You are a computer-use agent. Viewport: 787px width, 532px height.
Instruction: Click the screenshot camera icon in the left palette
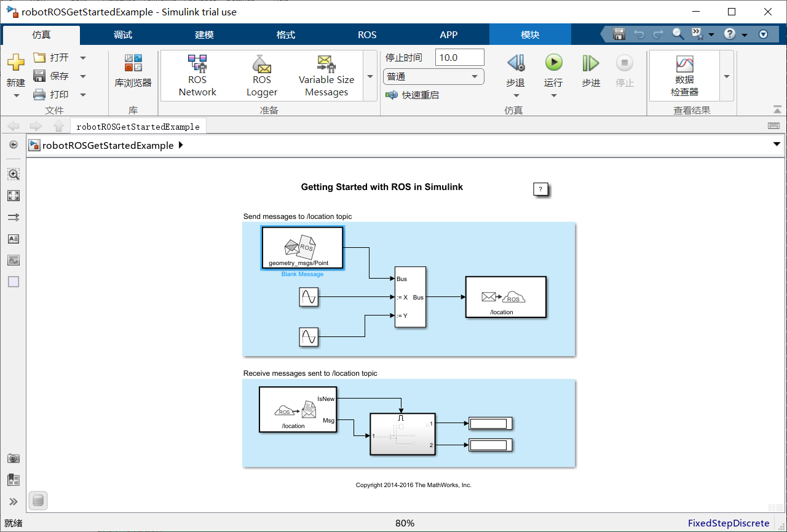(14, 458)
